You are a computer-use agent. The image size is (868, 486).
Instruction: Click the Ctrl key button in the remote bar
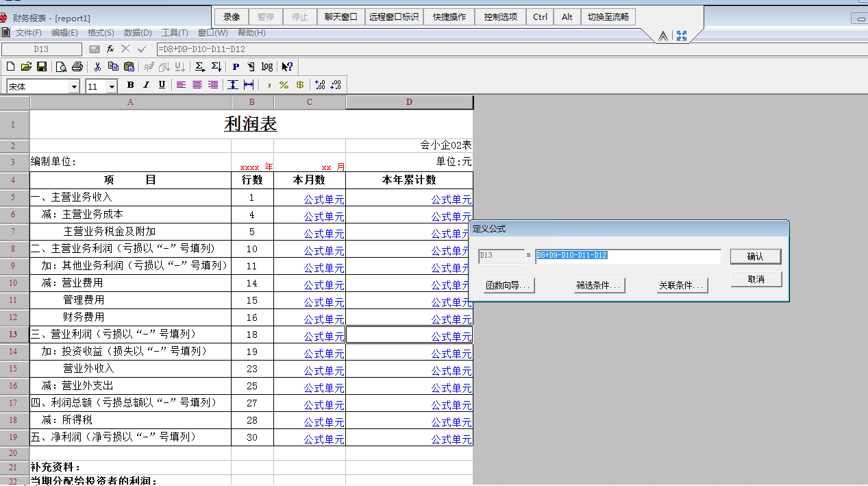(x=541, y=17)
